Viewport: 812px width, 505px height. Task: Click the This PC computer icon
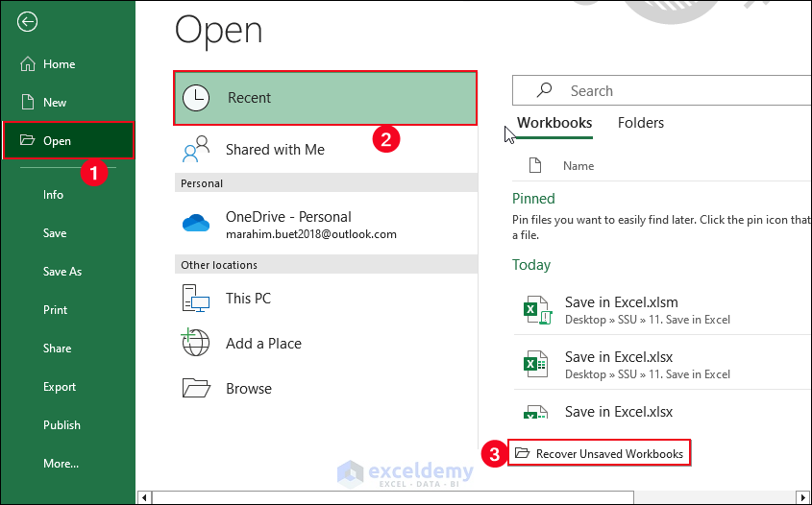click(x=196, y=298)
